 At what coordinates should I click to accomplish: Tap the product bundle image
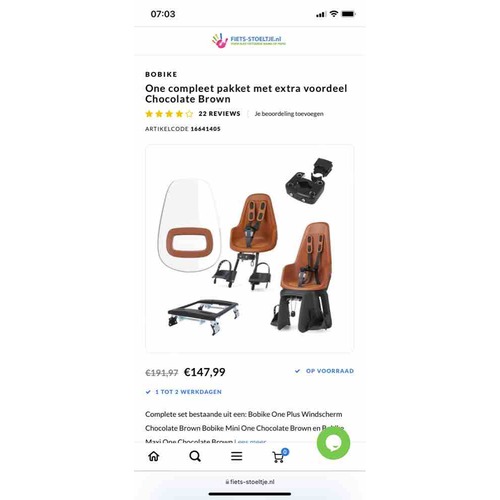pyautogui.click(x=249, y=248)
